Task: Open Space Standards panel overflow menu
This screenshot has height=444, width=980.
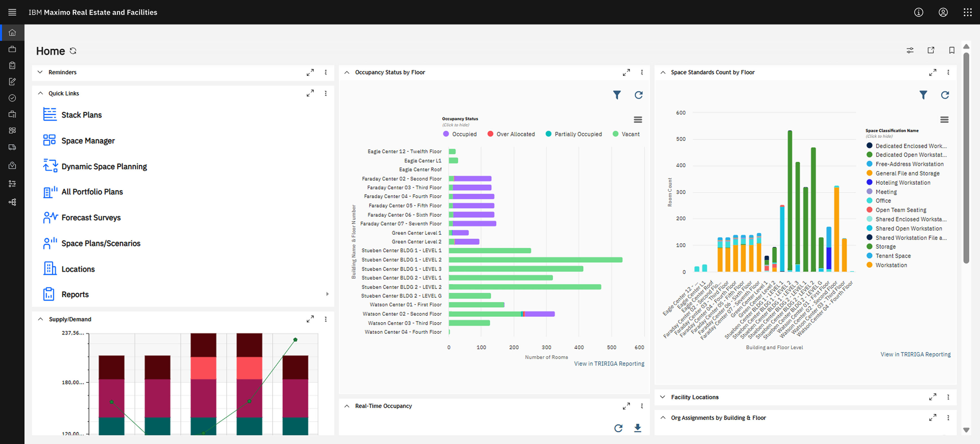Action: tap(948, 72)
